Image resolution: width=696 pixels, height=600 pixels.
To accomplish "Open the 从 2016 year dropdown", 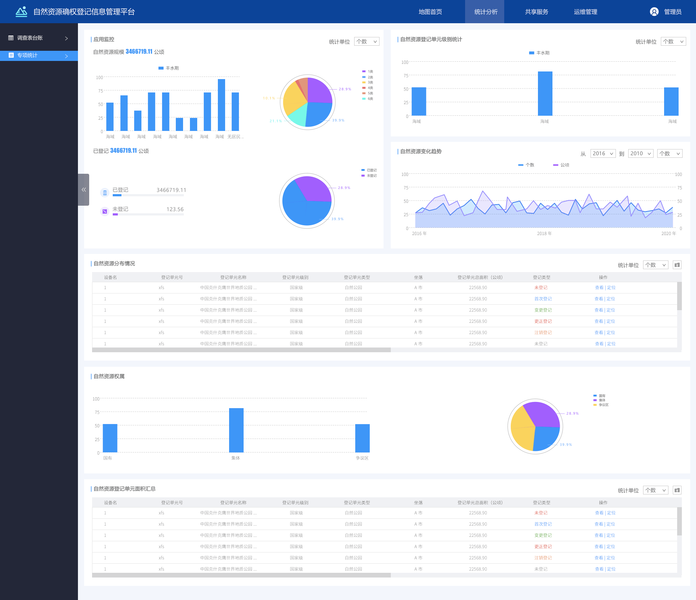I will point(603,154).
